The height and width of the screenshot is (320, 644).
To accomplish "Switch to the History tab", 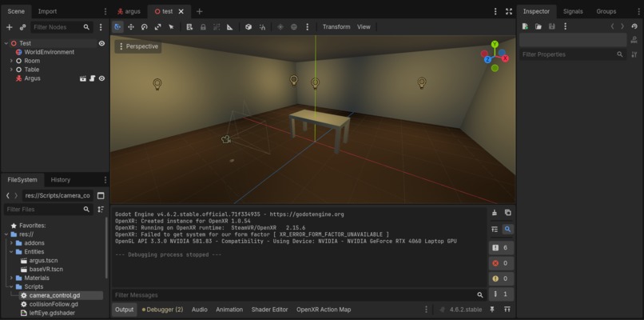I will point(61,180).
